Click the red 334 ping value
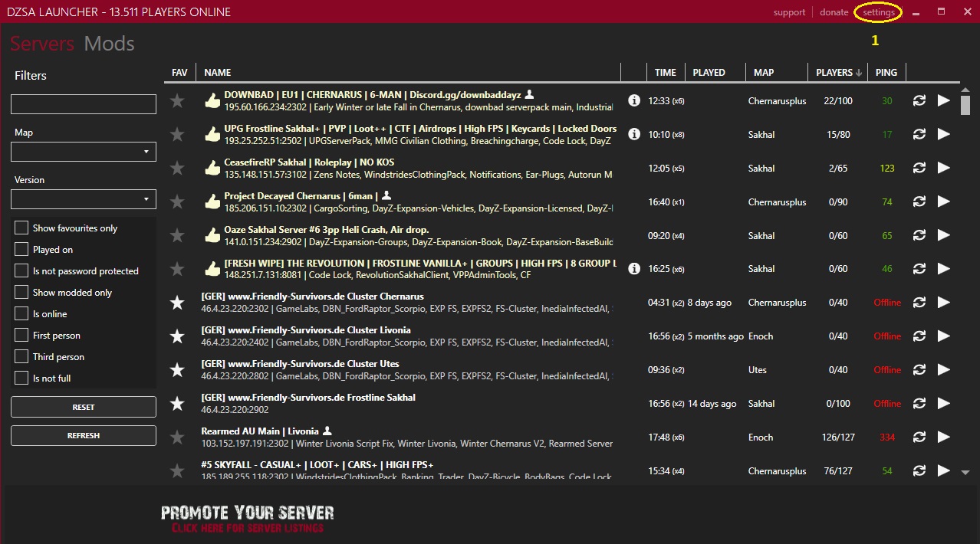Screen dimensions: 980x544 (x=887, y=437)
